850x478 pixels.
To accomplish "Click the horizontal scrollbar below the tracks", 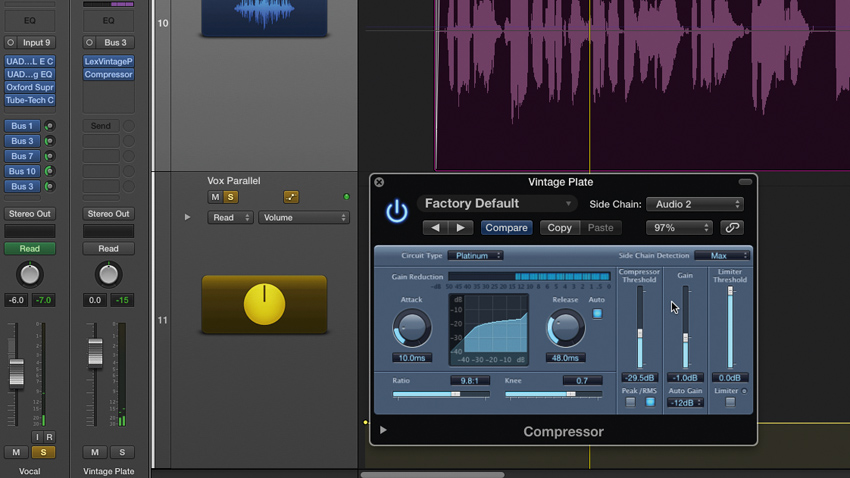I will 433,475.
